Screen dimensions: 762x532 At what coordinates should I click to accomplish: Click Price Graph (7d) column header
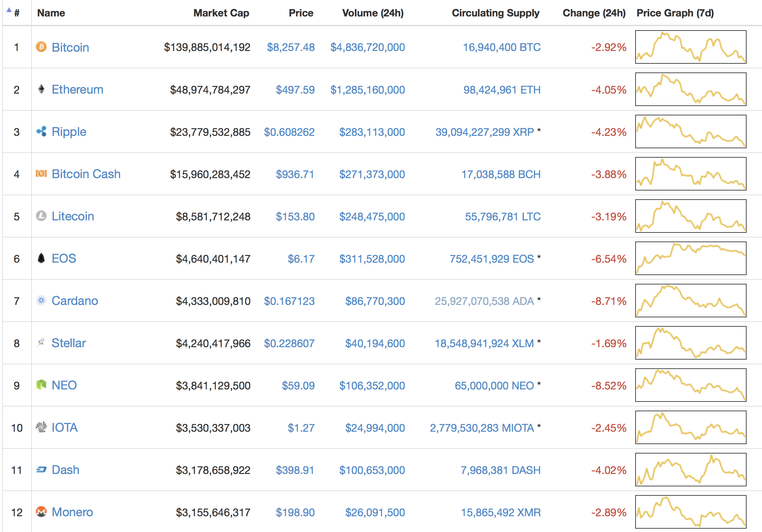pyautogui.click(x=675, y=13)
